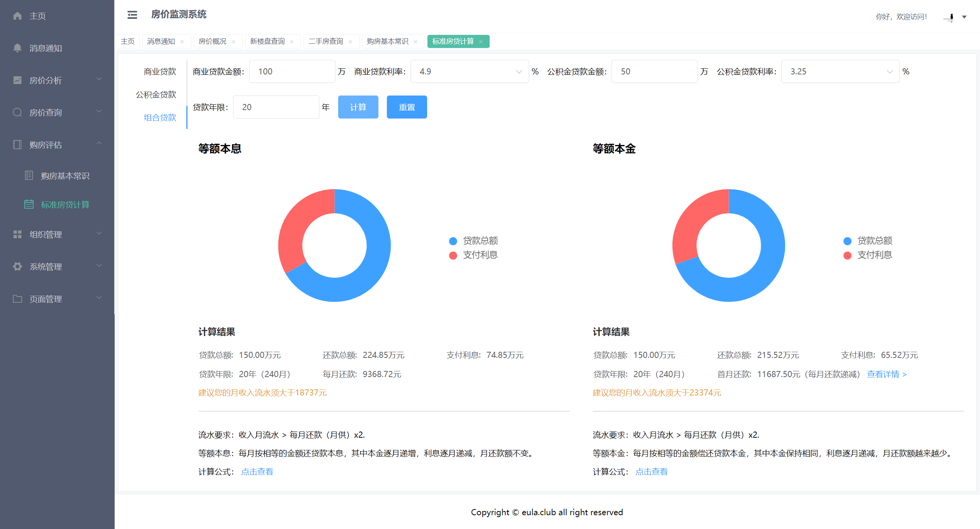The width and height of the screenshot is (980, 529).
Task: Click the gear icon for 系统管理
Action: 17,266
